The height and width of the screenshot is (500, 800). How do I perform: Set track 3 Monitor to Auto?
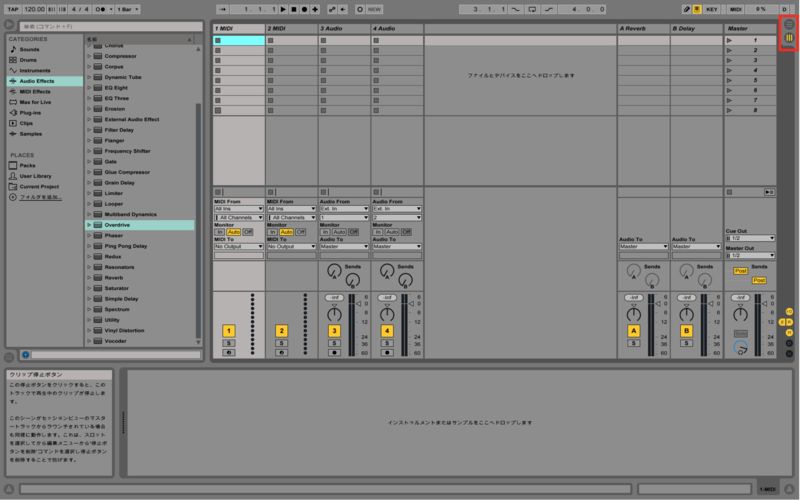[x=339, y=232]
